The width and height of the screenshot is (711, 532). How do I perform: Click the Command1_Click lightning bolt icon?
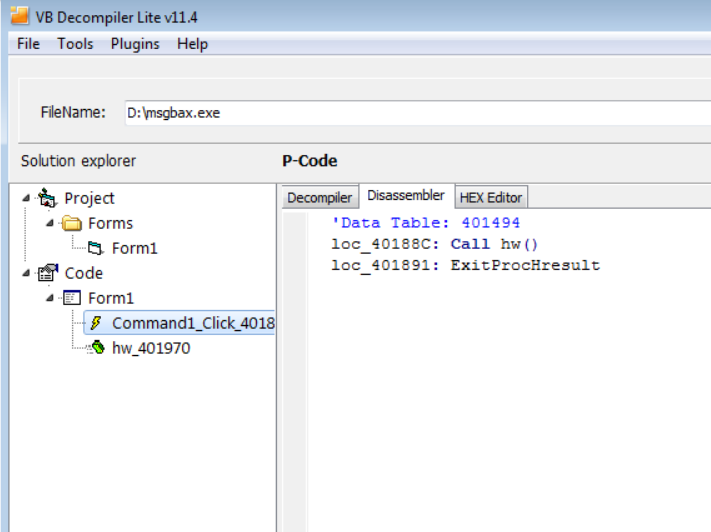pyautogui.click(x=96, y=323)
